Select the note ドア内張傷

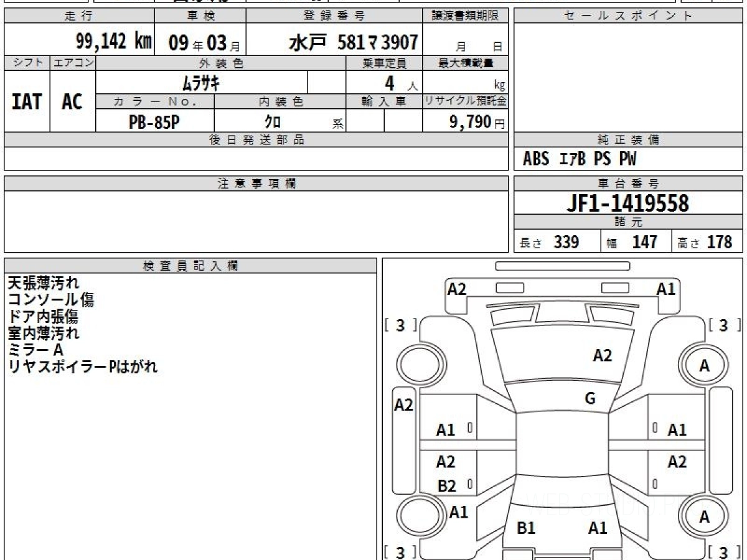(x=43, y=317)
